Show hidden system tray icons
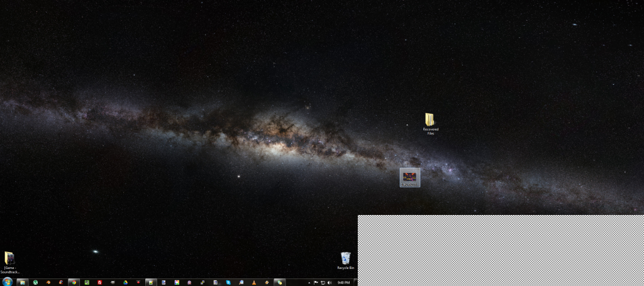This screenshot has width=644, height=286. coord(309,283)
